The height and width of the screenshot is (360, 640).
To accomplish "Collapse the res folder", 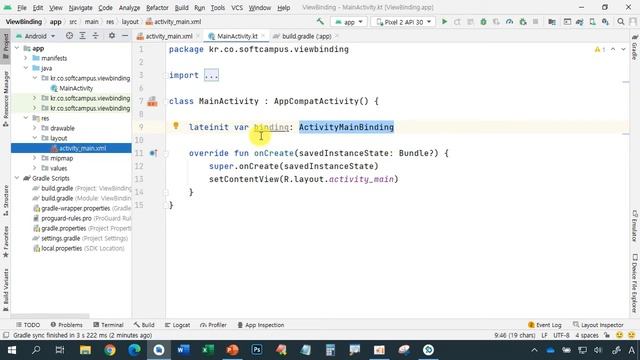I will pyautogui.click(x=26, y=118).
